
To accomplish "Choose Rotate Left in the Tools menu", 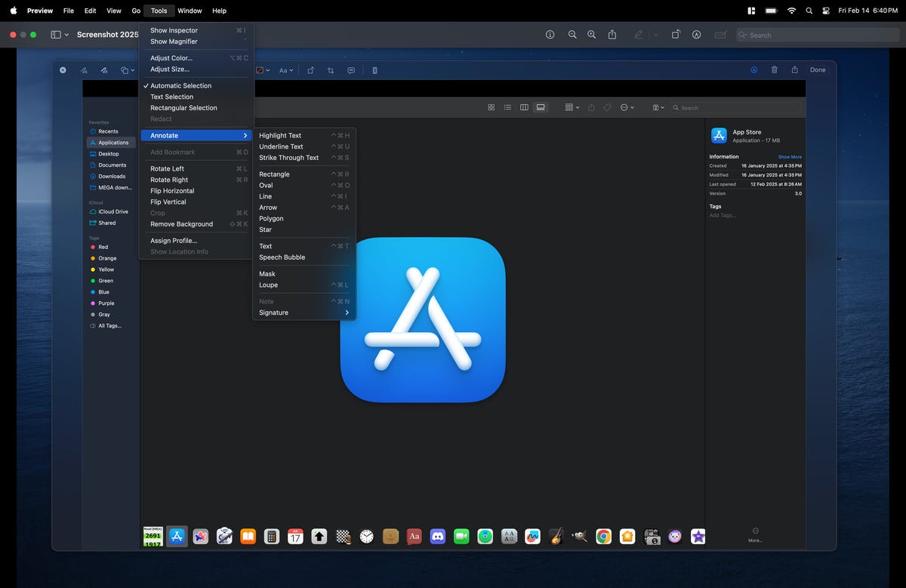I will tap(196, 169).
